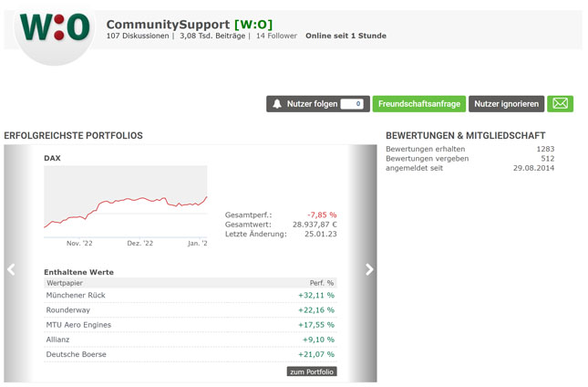
Task: Select Rounderway row
Action: coord(191,310)
